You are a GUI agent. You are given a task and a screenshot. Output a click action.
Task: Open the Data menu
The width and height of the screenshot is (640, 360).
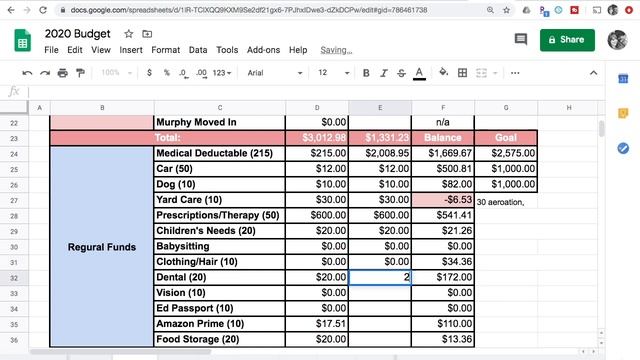coord(198,50)
